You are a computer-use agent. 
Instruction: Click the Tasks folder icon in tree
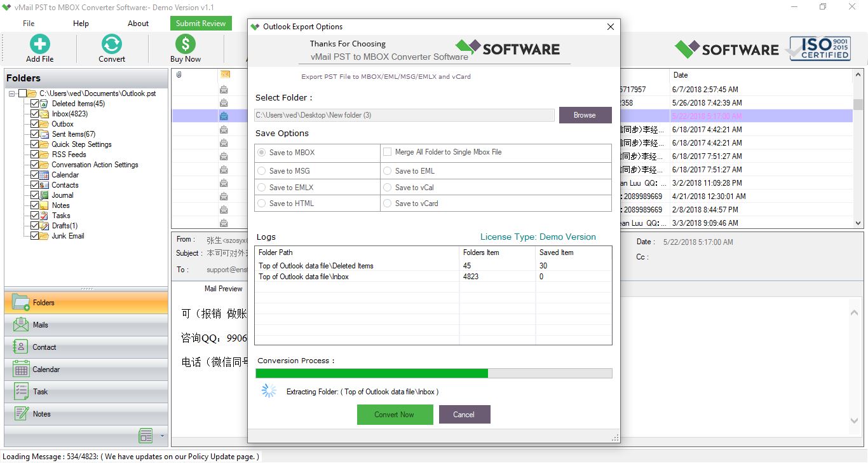click(x=44, y=216)
